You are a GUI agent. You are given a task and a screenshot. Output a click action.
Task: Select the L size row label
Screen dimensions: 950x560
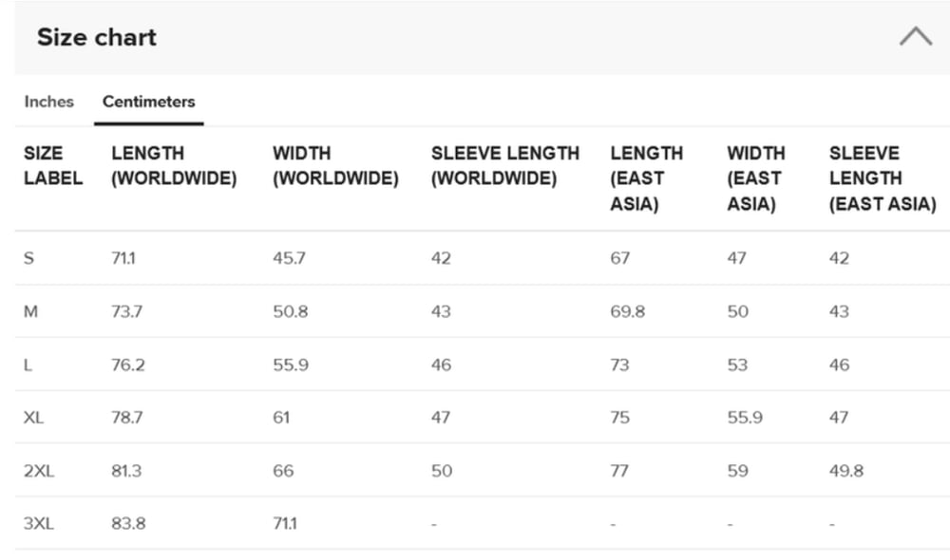pos(28,365)
